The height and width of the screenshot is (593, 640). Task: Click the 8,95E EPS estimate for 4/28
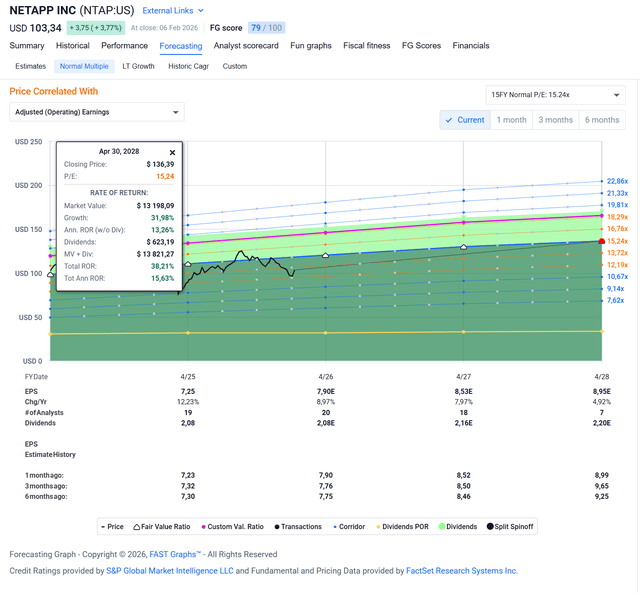[602, 391]
